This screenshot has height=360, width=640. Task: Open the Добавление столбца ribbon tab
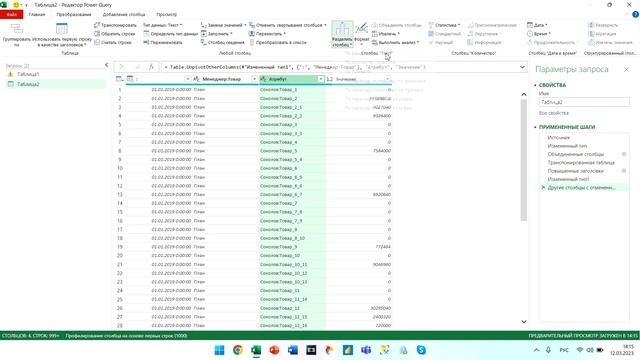[x=124, y=15]
